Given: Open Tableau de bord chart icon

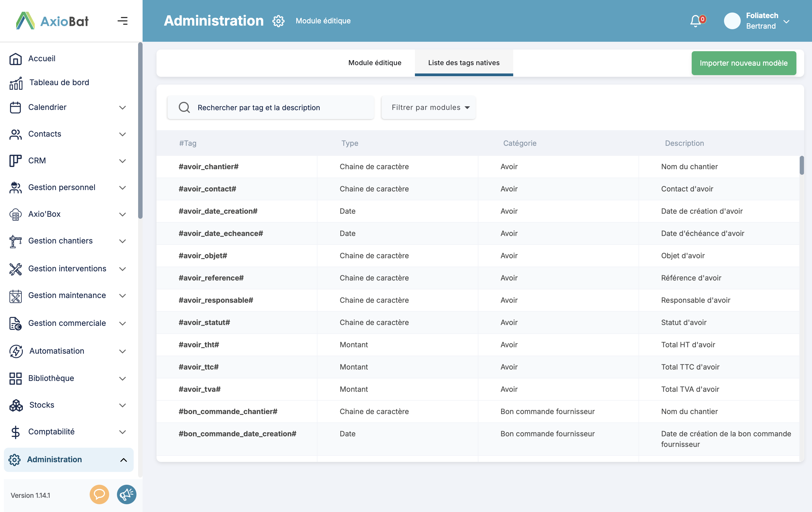Looking at the screenshot, I should pos(16,83).
